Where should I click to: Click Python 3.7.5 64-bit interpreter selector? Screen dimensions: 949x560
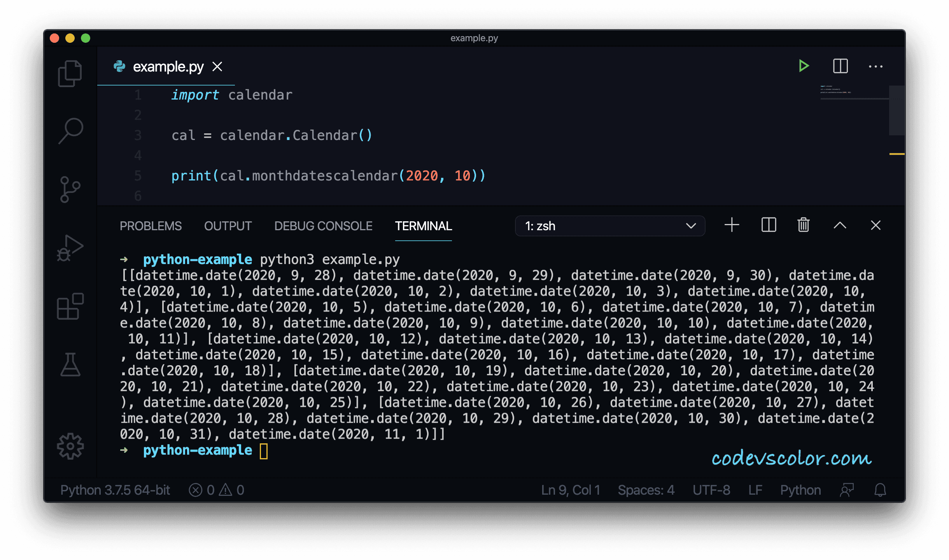pyautogui.click(x=115, y=490)
